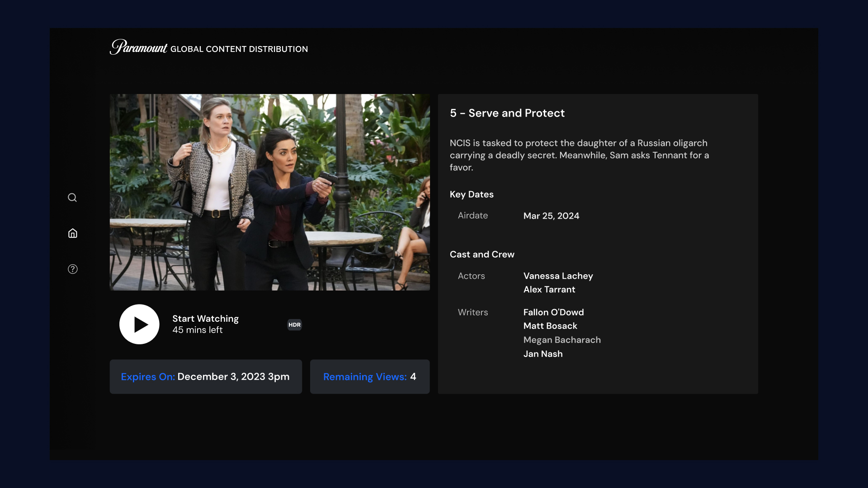Click the Key Dates section heading

click(x=471, y=194)
